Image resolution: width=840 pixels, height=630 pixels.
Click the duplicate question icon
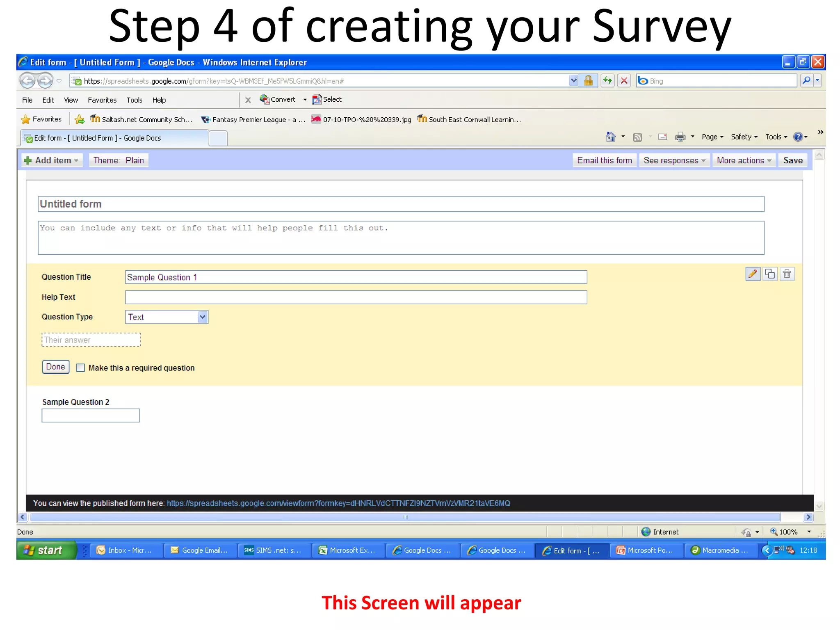click(x=770, y=274)
